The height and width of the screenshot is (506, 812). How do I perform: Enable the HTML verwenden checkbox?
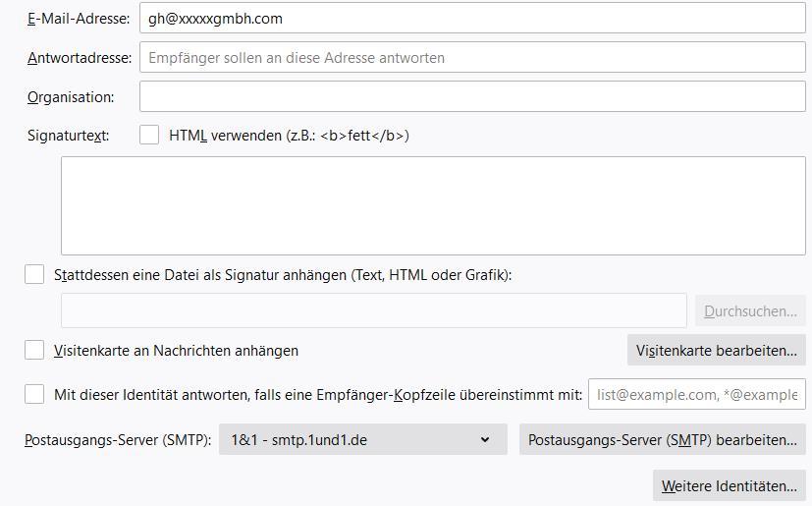[149, 136]
